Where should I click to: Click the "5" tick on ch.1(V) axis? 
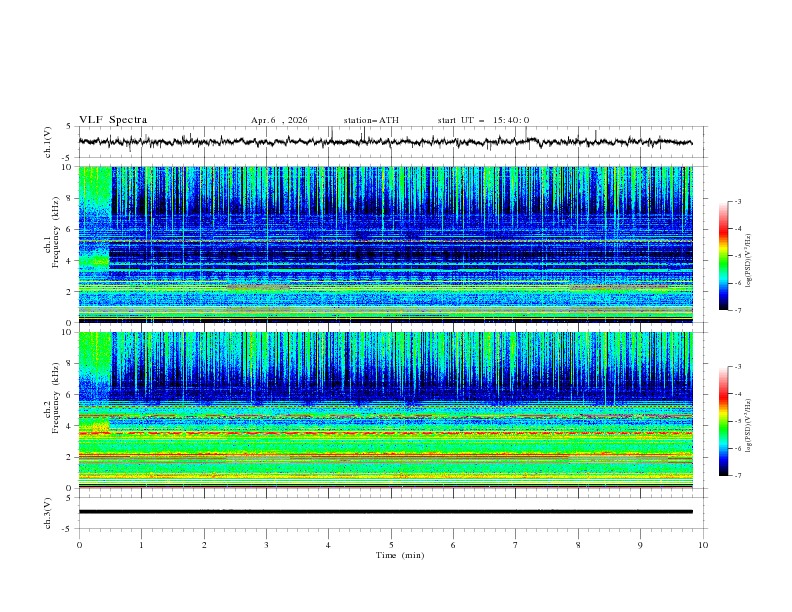point(69,127)
